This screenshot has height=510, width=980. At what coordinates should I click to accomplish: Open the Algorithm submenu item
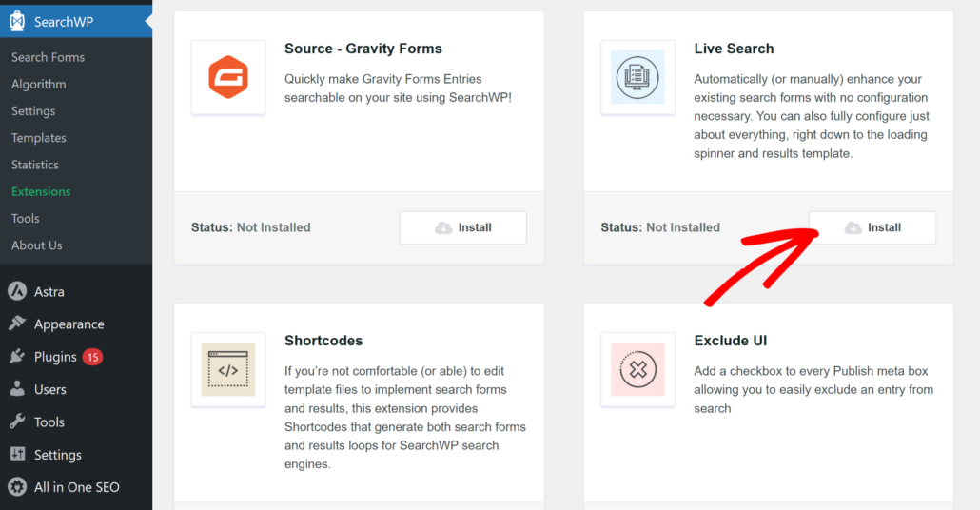tap(38, 84)
